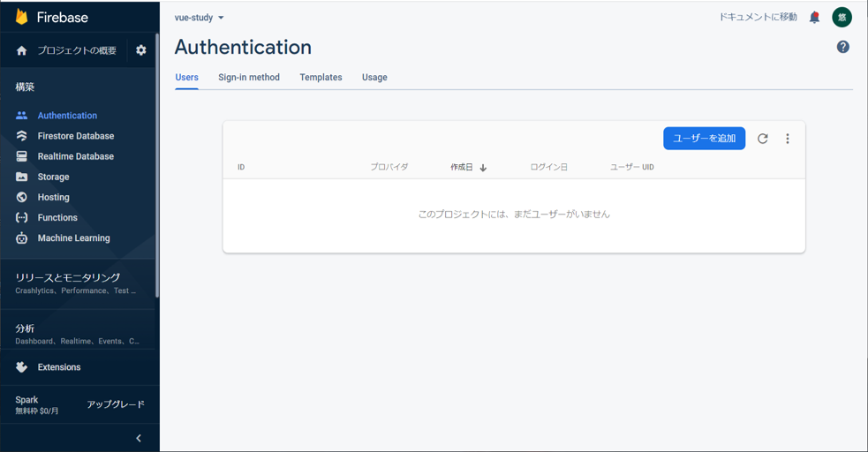
Task: Click the Functions brackets icon
Action: coord(21,217)
